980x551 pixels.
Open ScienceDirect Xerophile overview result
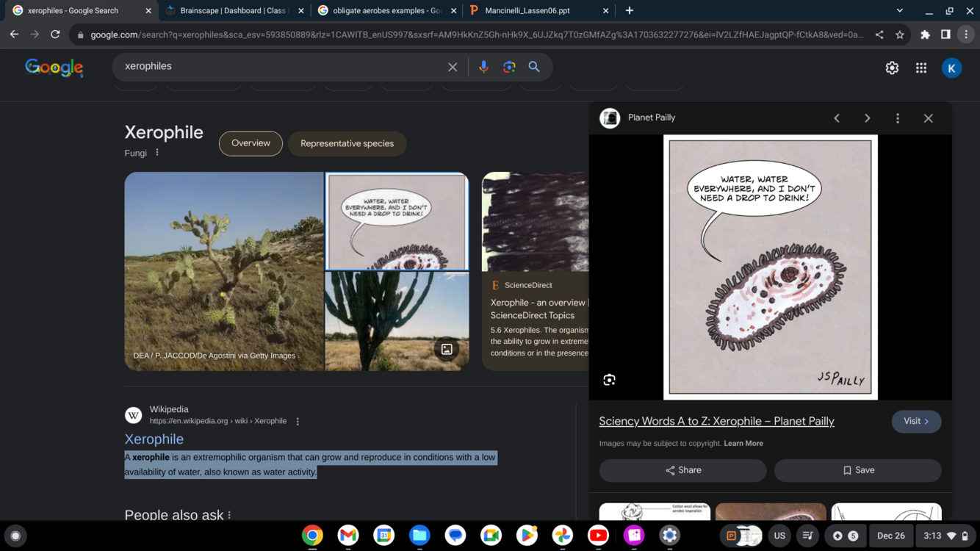tap(538, 309)
